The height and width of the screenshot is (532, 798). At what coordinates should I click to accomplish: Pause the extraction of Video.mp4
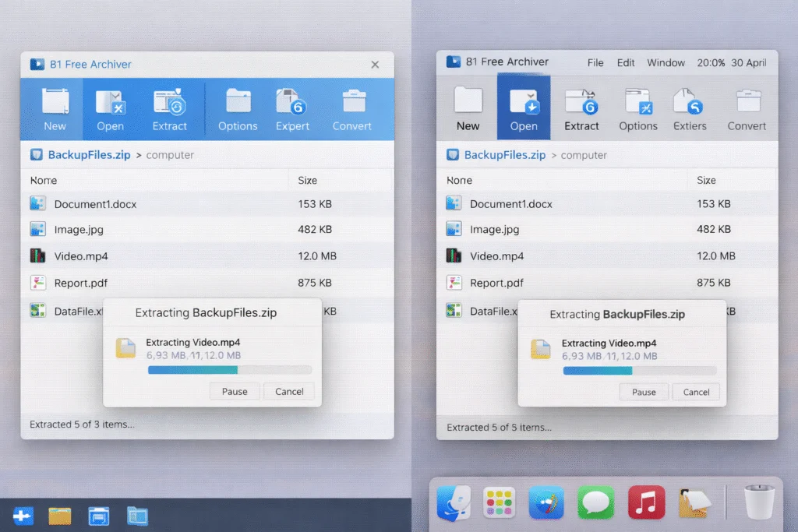click(235, 391)
